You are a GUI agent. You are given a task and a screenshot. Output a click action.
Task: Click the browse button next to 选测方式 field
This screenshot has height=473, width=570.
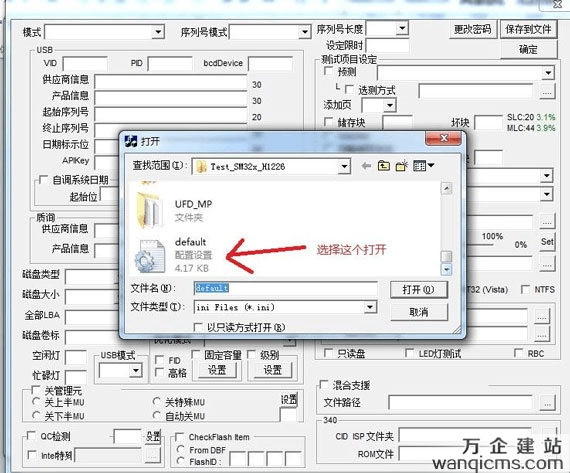click(547, 91)
